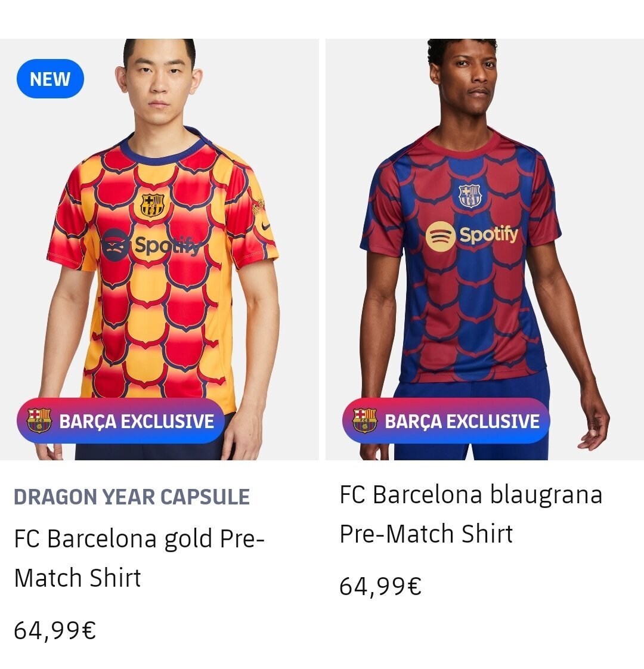Click crest icon in right Barça Exclusive badge

click(x=364, y=420)
